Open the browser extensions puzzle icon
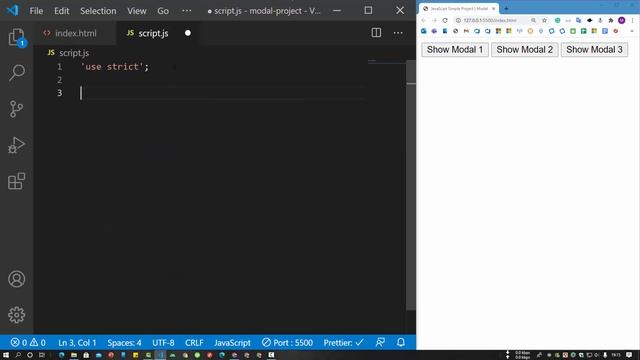This screenshot has height=360, width=640. [x=611, y=20]
